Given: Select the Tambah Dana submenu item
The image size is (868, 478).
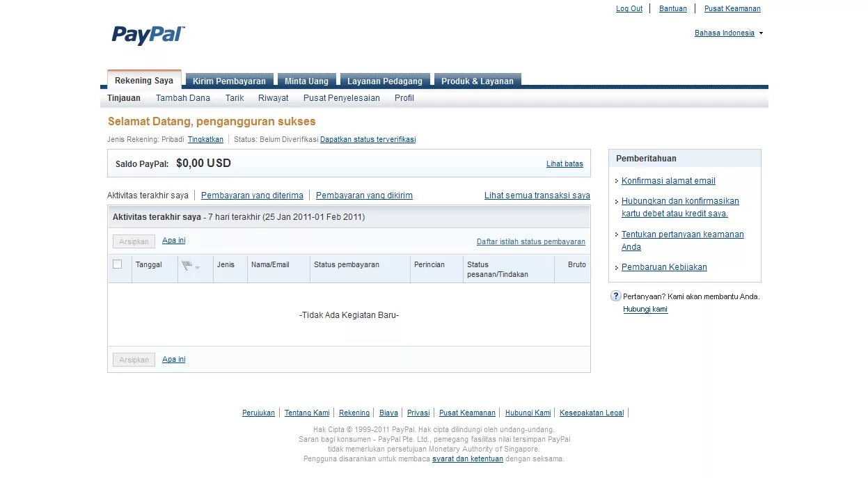Looking at the screenshot, I should [183, 98].
